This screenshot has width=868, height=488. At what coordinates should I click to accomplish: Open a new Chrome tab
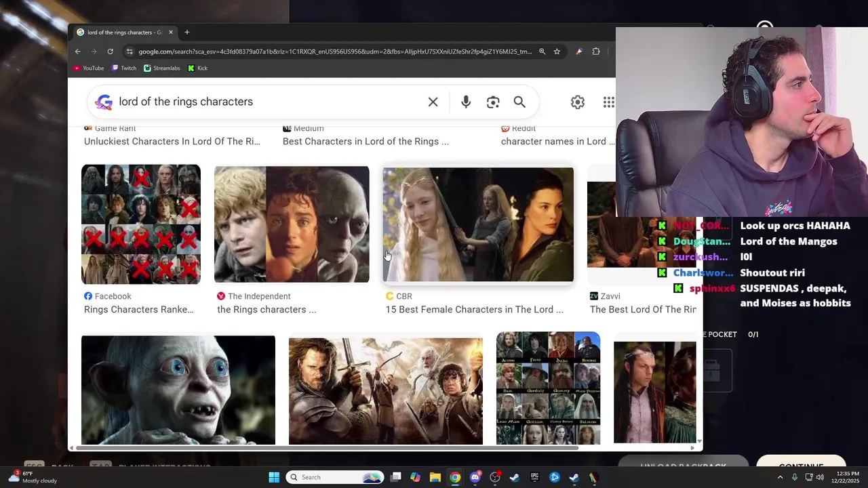click(x=186, y=32)
